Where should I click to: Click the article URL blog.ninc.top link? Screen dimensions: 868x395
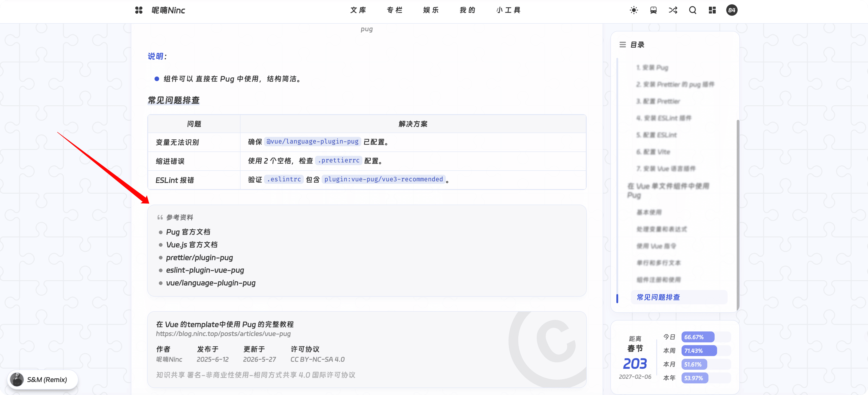[223, 334]
